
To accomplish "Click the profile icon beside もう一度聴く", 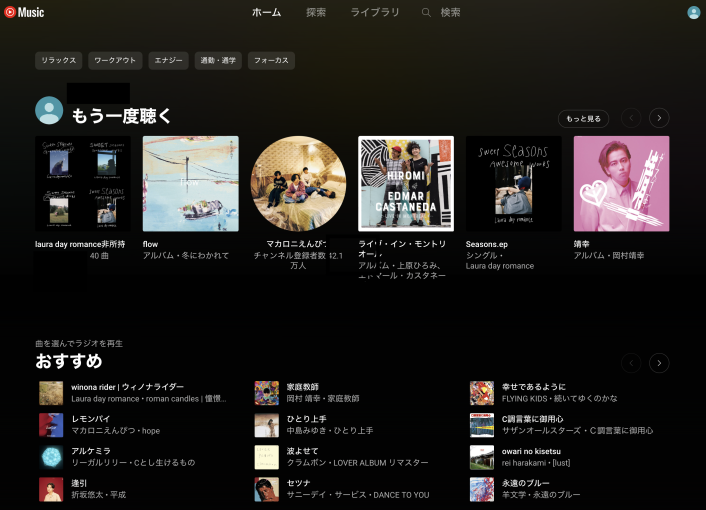I will 49,110.
